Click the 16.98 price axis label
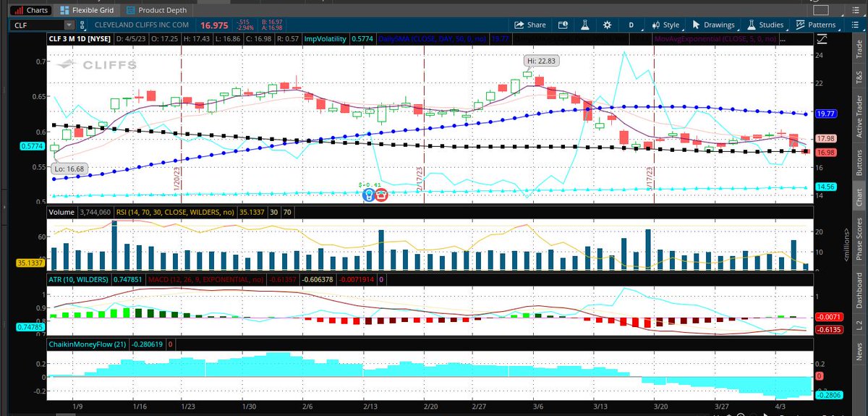Image resolution: width=868 pixels, height=416 pixels. point(825,153)
